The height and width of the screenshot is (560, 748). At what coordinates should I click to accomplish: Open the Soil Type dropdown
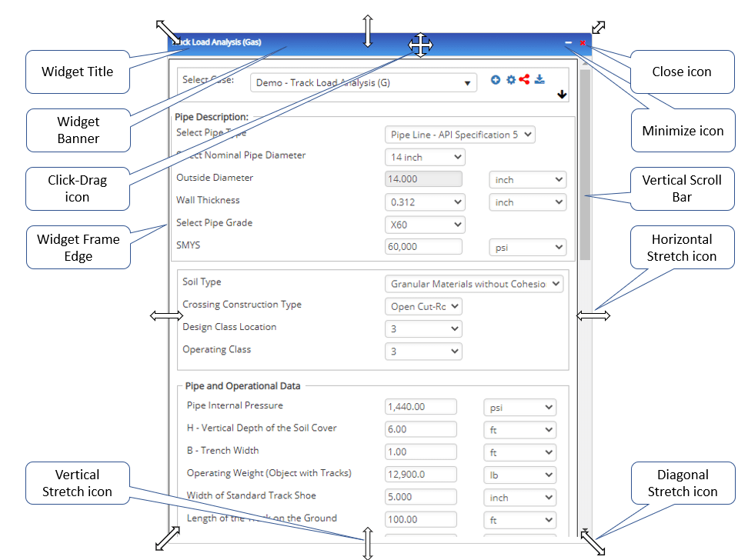tap(474, 284)
